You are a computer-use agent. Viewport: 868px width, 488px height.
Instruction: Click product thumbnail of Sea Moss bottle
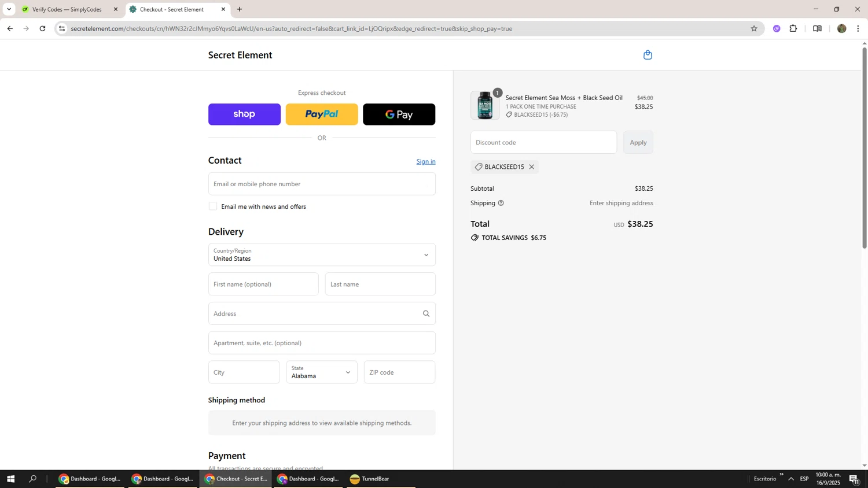click(485, 105)
